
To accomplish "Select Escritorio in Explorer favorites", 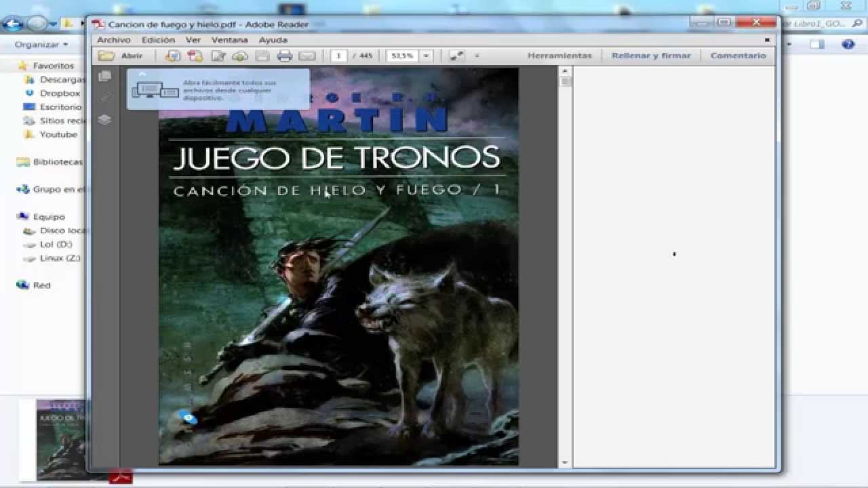I will [60, 107].
